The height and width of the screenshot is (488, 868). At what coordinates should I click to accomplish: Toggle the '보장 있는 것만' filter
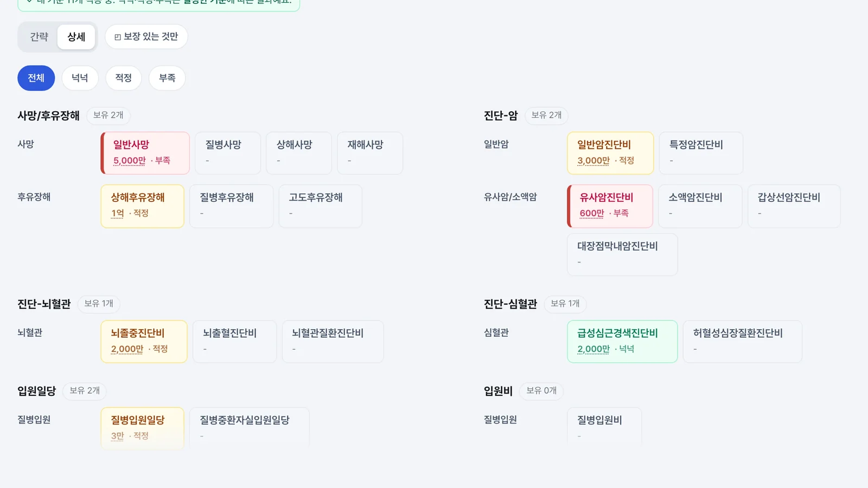click(146, 37)
